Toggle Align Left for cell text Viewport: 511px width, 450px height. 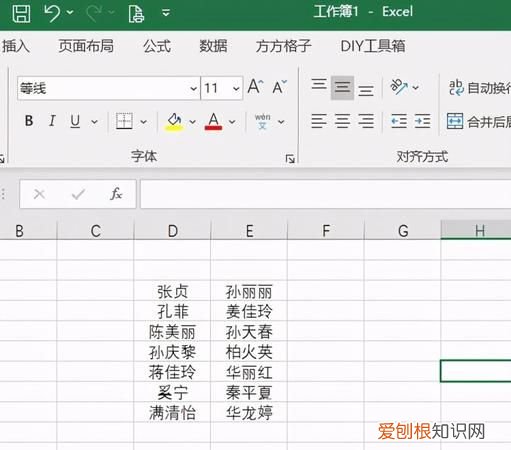(319, 121)
